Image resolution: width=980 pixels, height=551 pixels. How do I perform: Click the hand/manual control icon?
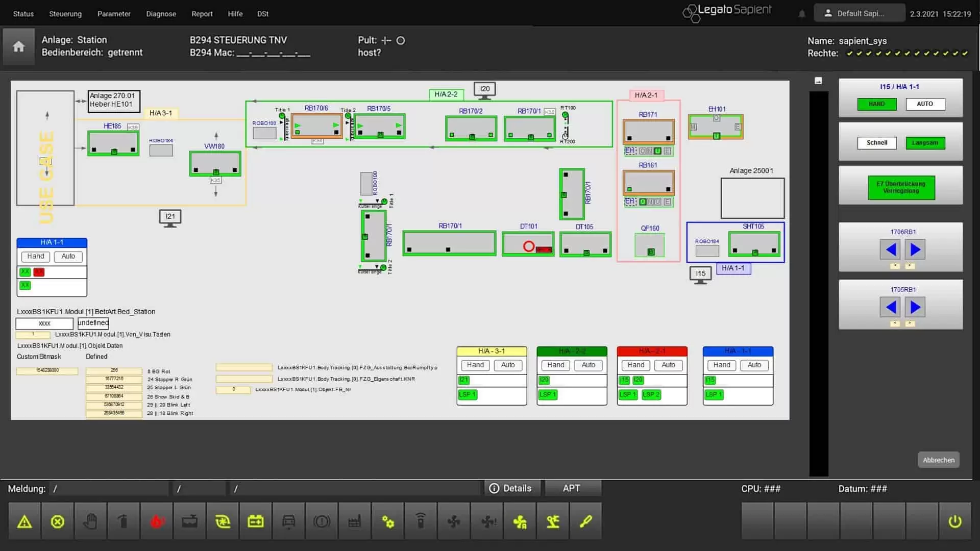click(90, 521)
